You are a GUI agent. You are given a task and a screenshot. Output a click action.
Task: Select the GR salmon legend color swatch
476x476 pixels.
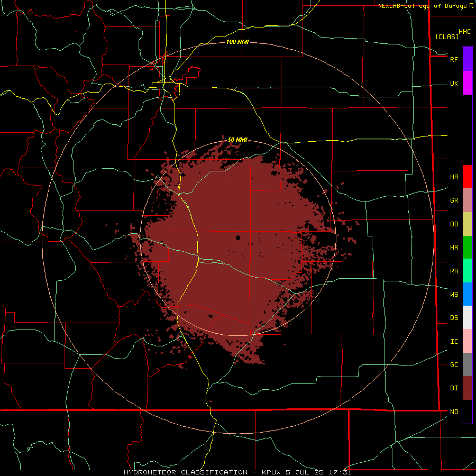point(467,200)
